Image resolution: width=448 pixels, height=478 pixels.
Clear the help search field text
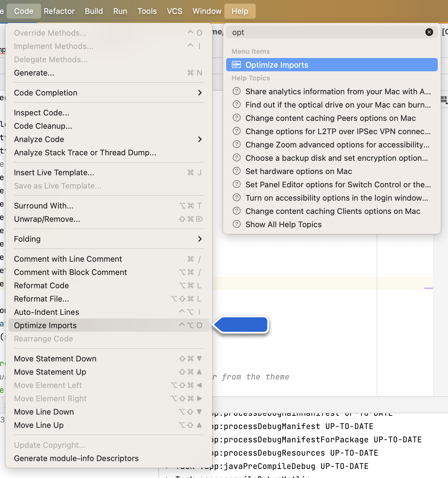pos(429,32)
